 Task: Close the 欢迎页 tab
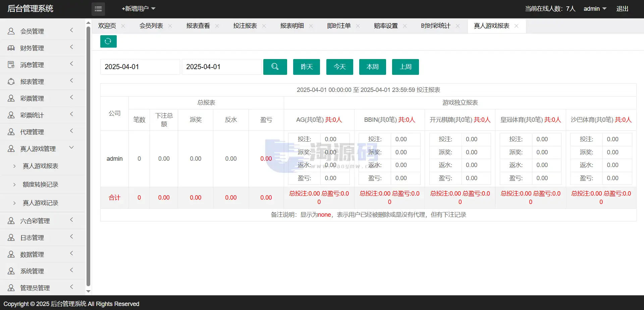pyautogui.click(x=123, y=26)
